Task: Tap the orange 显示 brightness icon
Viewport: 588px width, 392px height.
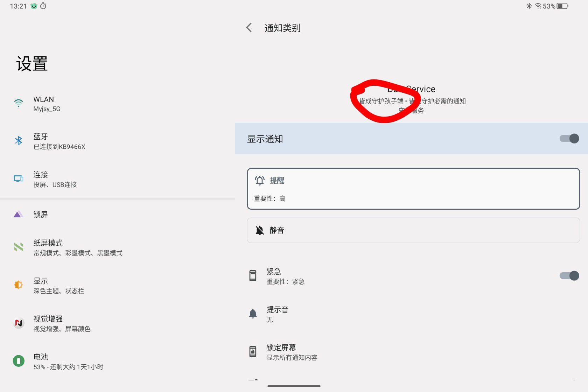Action: tap(19, 285)
